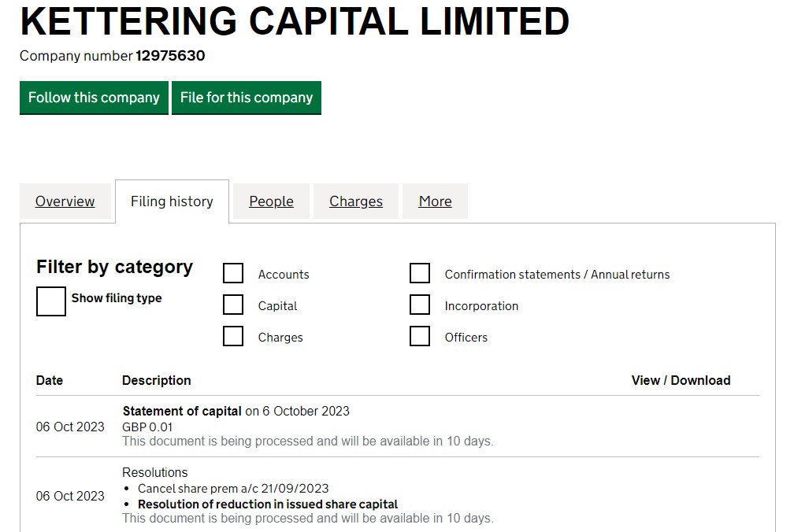Screen dimensions: 794x532
Task: Tick the Officers category checkbox
Action: 420,337
